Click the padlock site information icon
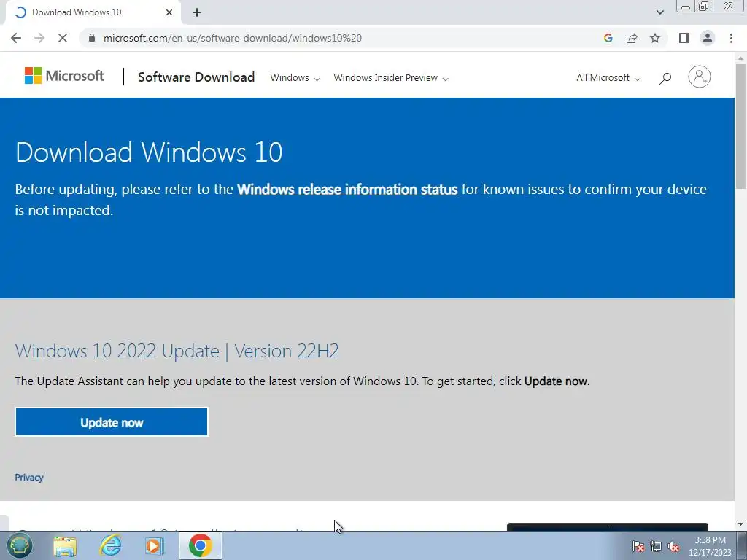747x560 pixels. [92, 38]
